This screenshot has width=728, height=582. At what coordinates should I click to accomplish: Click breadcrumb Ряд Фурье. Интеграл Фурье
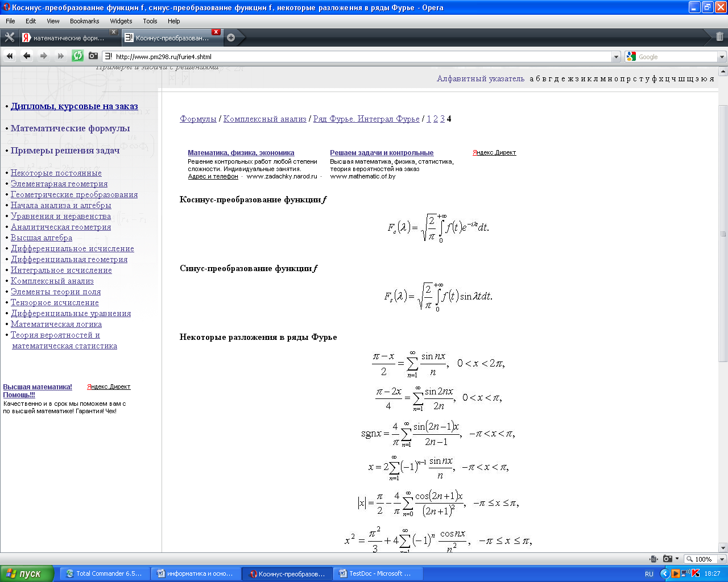[366, 119]
